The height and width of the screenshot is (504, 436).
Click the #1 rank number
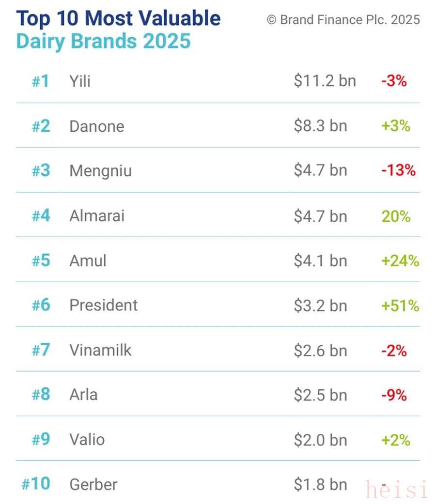click(41, 81)
